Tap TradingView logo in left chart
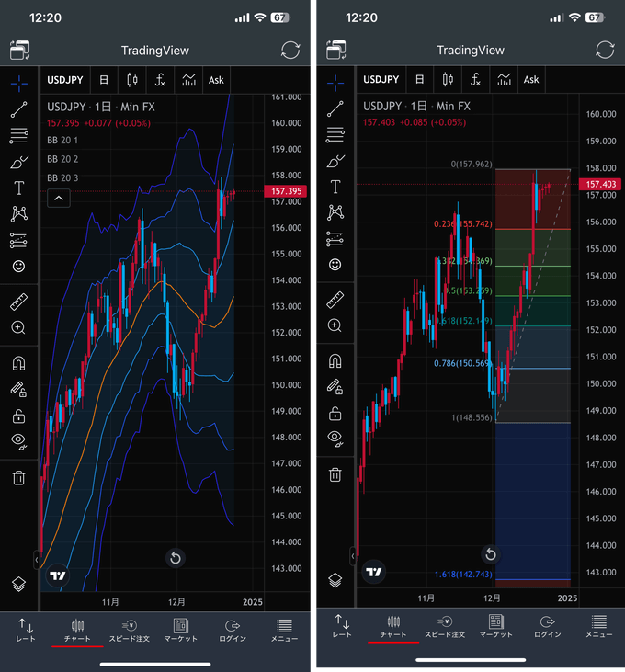Viewport: 625px width, 672px height. (x=57, y=575)
